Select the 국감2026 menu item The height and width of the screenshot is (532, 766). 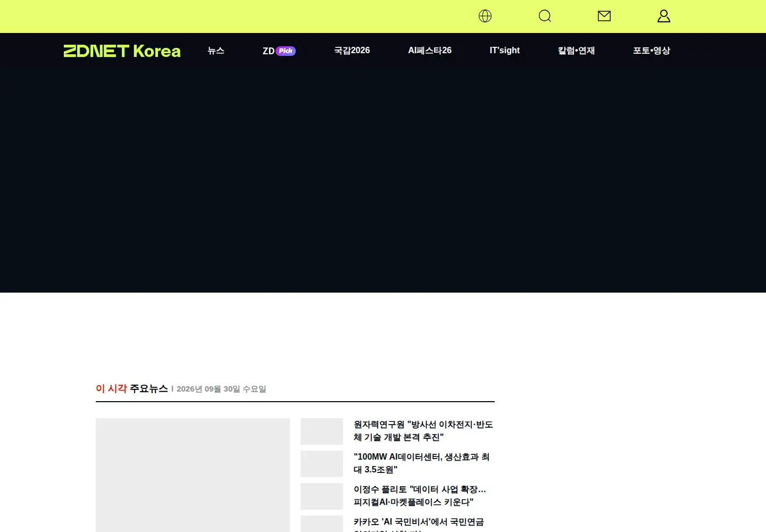352,51
